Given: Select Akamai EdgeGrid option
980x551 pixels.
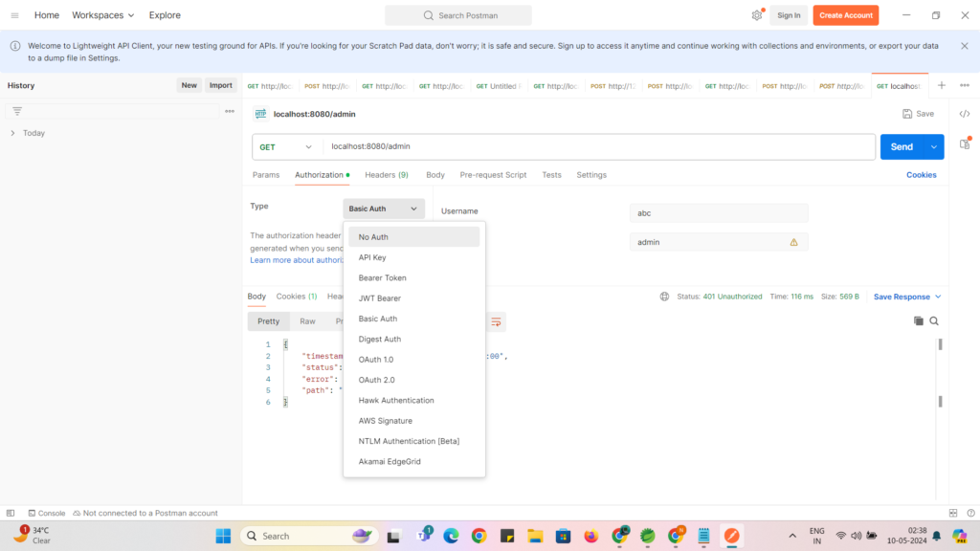Looking at the screenshot, I should [413, 462].
